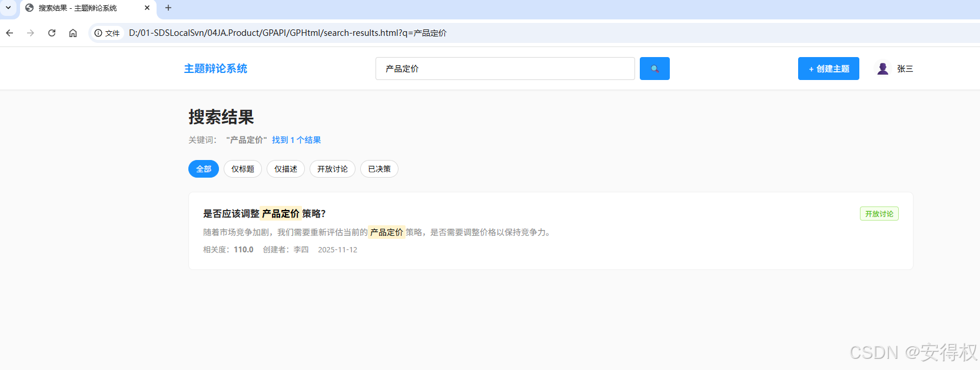Click the 主题辩论系统 logo link
This screenshot has width=980, height=370.
215,69
